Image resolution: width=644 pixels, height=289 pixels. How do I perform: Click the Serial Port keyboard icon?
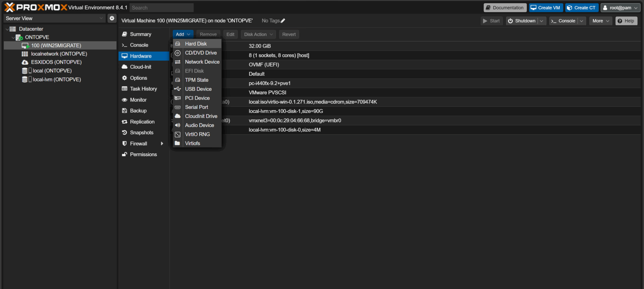(178, 107)
